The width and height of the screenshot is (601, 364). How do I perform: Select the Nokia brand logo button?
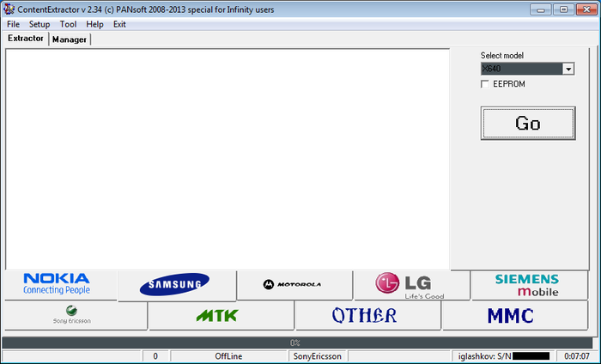pyautogui.click(x=58, y=284)
